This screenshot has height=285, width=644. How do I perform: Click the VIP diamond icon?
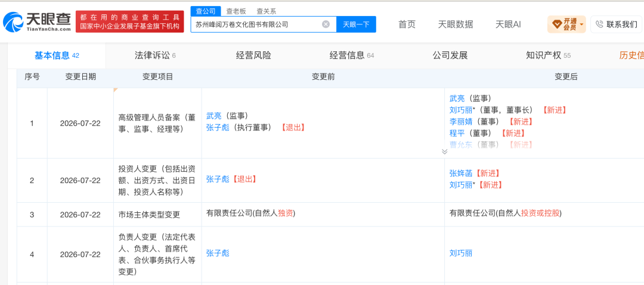557,24
